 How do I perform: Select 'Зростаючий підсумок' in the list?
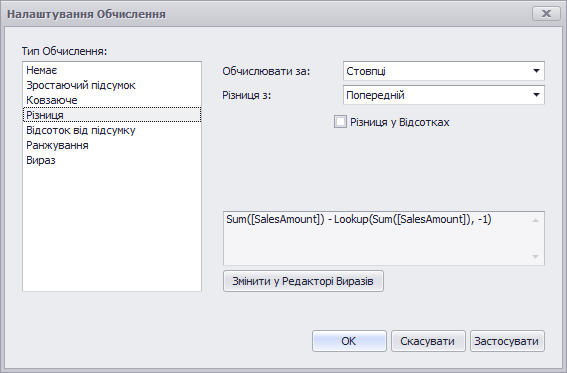(112, 85)
